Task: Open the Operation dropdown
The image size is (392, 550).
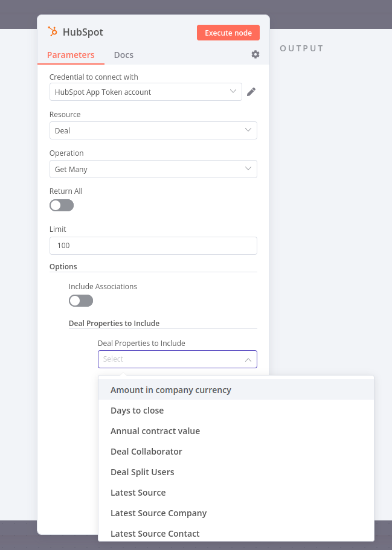Action: (x=153, y=169)
